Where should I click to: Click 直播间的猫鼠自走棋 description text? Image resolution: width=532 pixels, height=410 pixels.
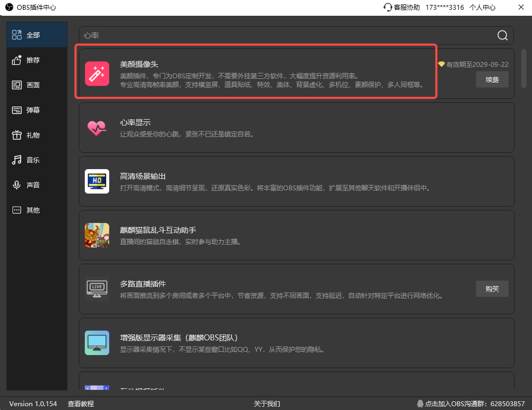tap(180, 241)
